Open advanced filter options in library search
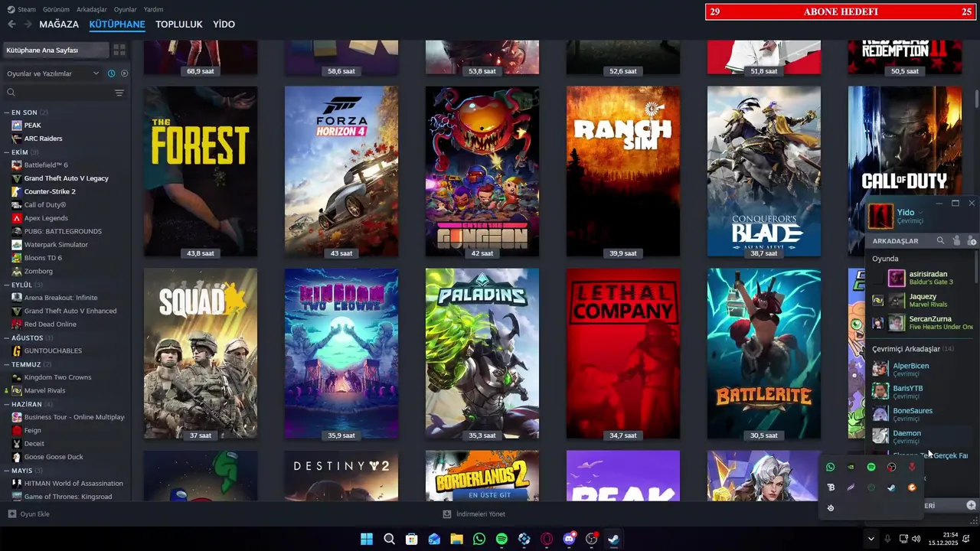The width and height of the screenshot is (980, 551). coord(119,93)
